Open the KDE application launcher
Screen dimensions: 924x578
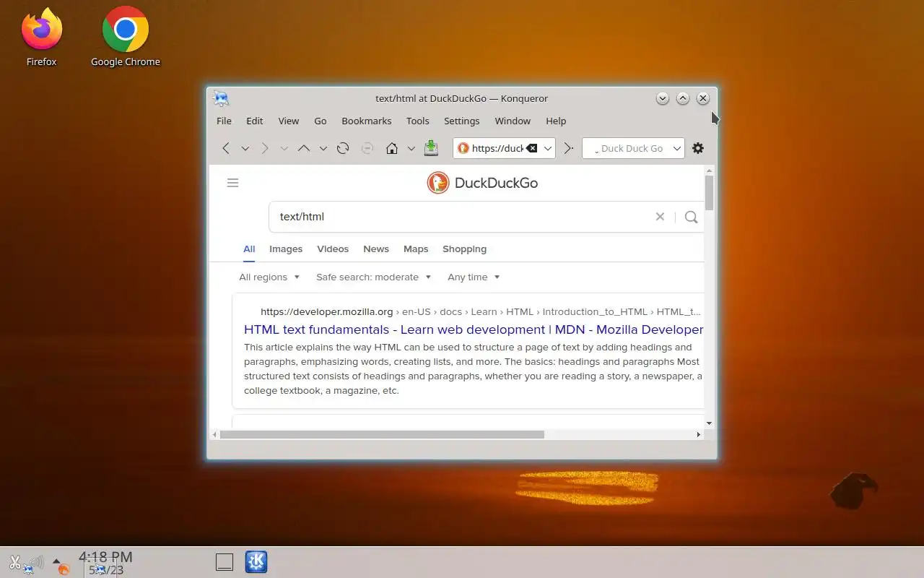tap(256, 561)
